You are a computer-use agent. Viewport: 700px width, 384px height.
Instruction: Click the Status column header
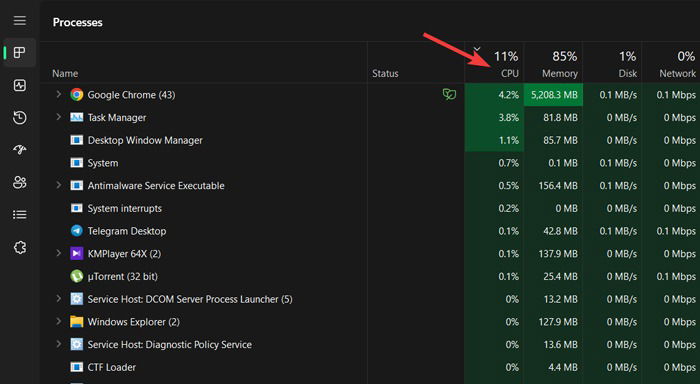tap(385, 74)
